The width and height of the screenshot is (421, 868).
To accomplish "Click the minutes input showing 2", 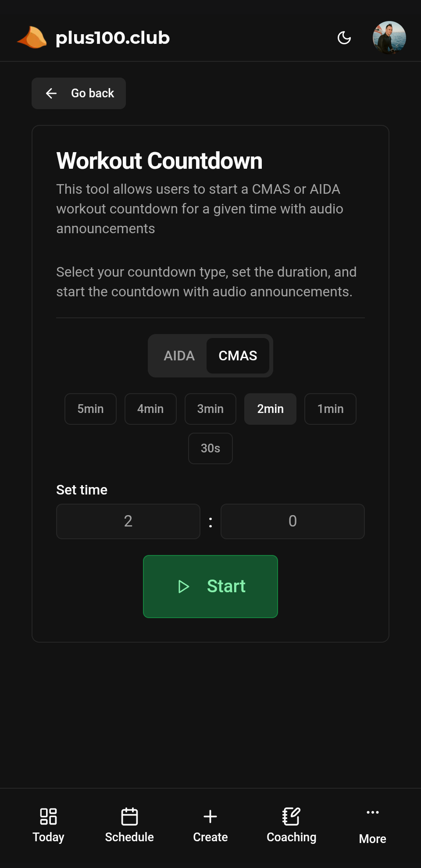I will pos(128,521).
